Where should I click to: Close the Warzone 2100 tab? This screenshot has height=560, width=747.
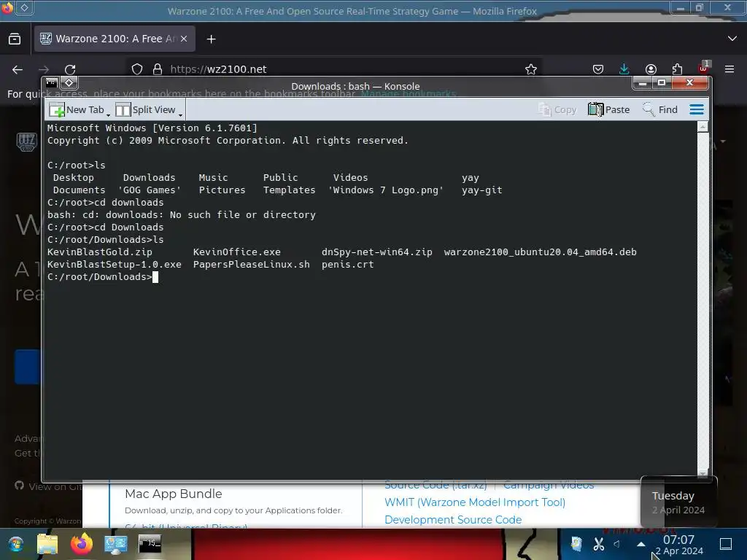tap(184, 39)
